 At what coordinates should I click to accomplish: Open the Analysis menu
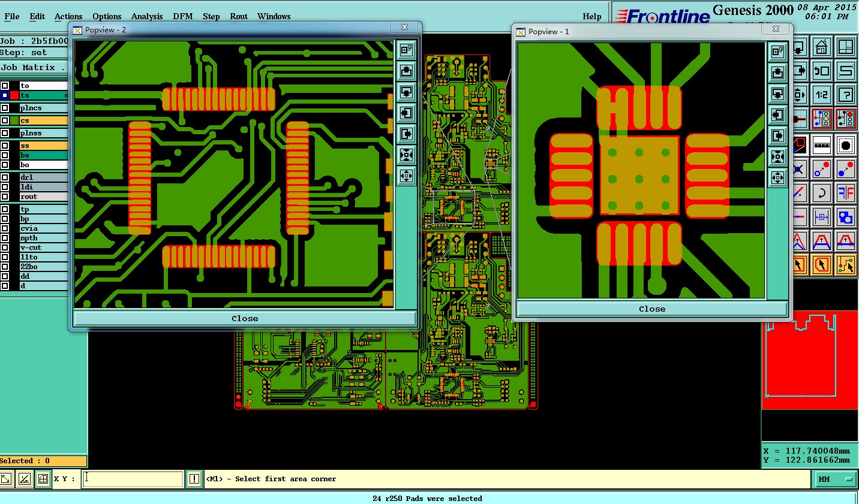pyautogui.click(x=147, y=16)
